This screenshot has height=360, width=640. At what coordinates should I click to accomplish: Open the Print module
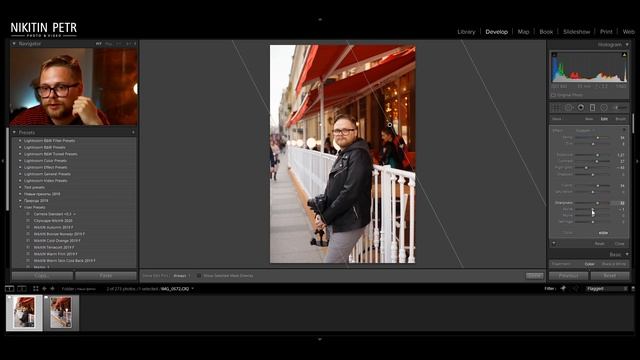tap(606, 32)
